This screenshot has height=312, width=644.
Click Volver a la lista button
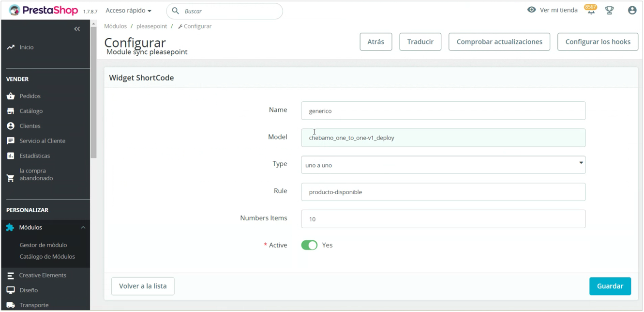143,286
